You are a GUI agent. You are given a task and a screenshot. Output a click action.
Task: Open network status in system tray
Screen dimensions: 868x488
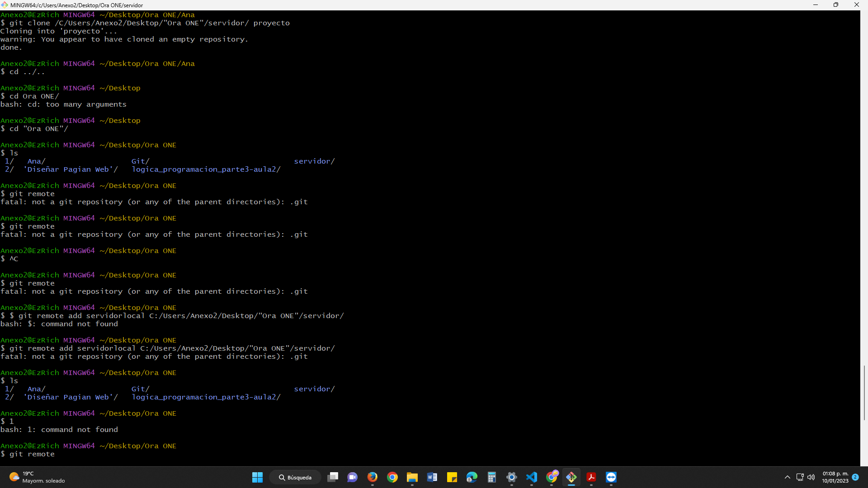pyautogui.click(x=800, y=477)
